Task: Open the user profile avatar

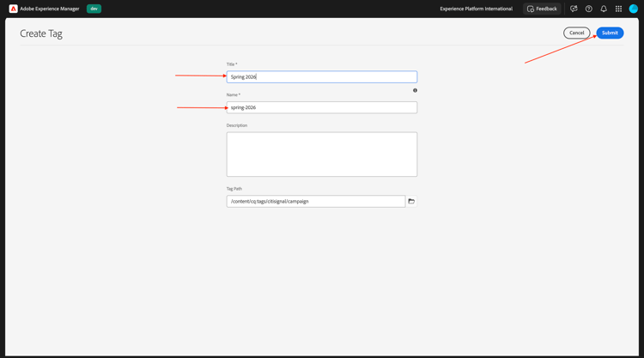Action: coord(633,9)
